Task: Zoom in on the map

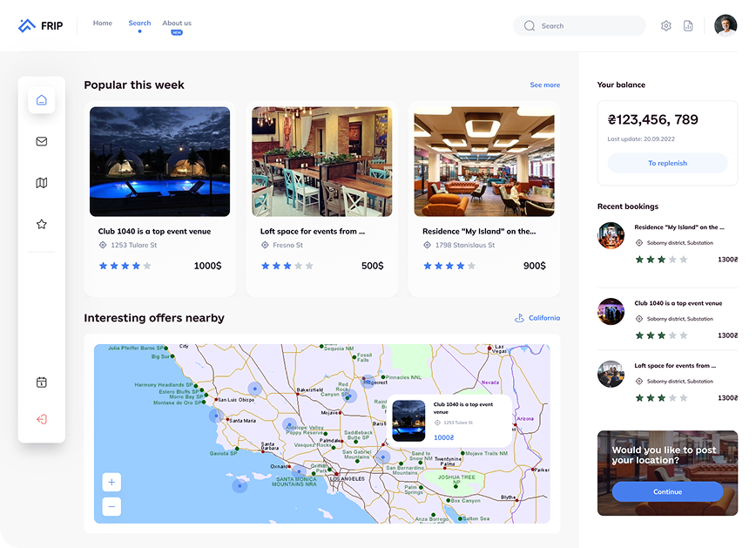Action: [111, 482]
